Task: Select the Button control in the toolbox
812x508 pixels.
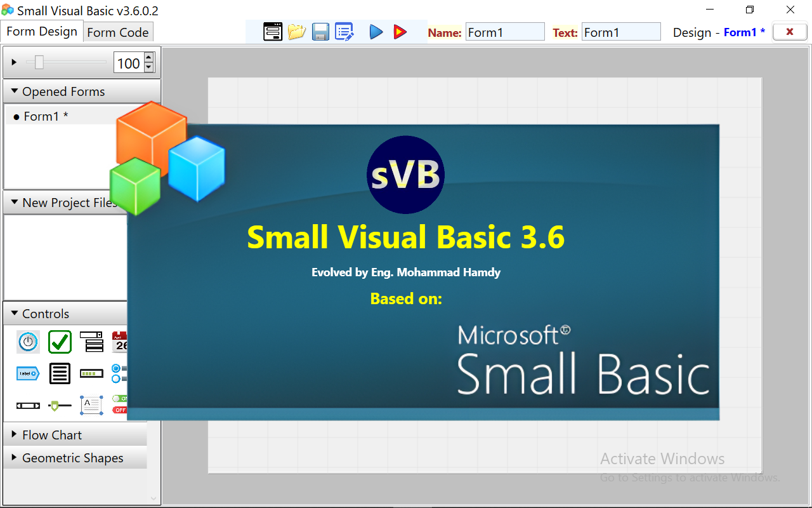Action: (x=28, y=342)
